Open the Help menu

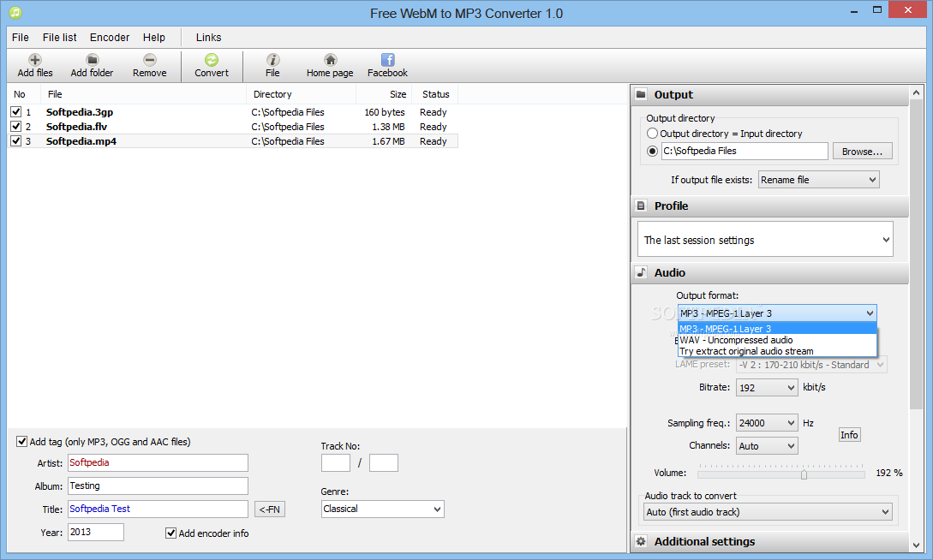[154, 38]
